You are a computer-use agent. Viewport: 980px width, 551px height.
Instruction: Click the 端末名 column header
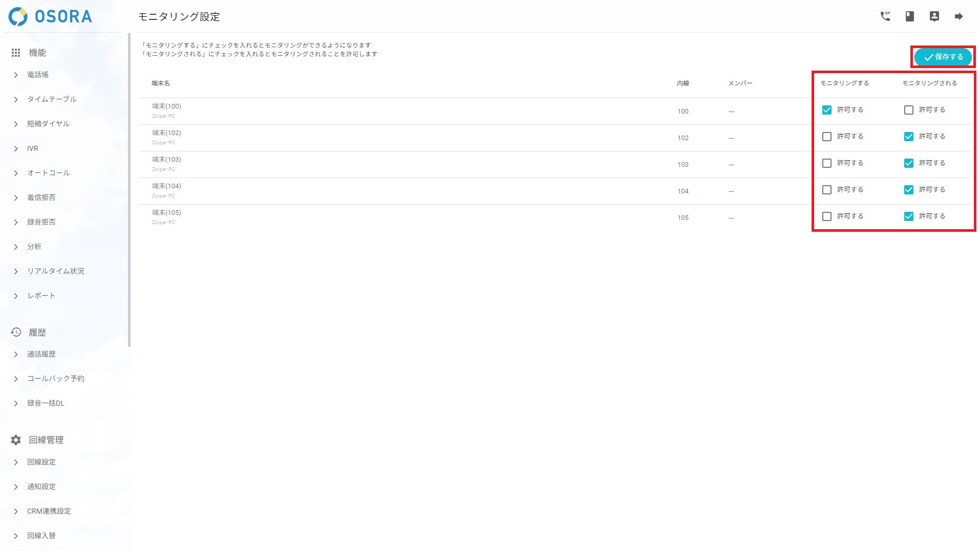pyautogui.click(x=160, y=83)
